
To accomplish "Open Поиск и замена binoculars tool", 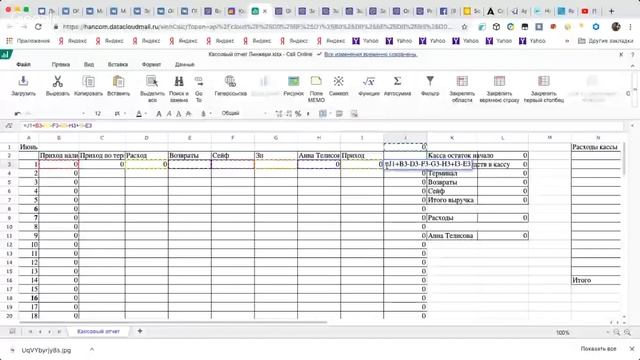I will [x=179, y=81].
